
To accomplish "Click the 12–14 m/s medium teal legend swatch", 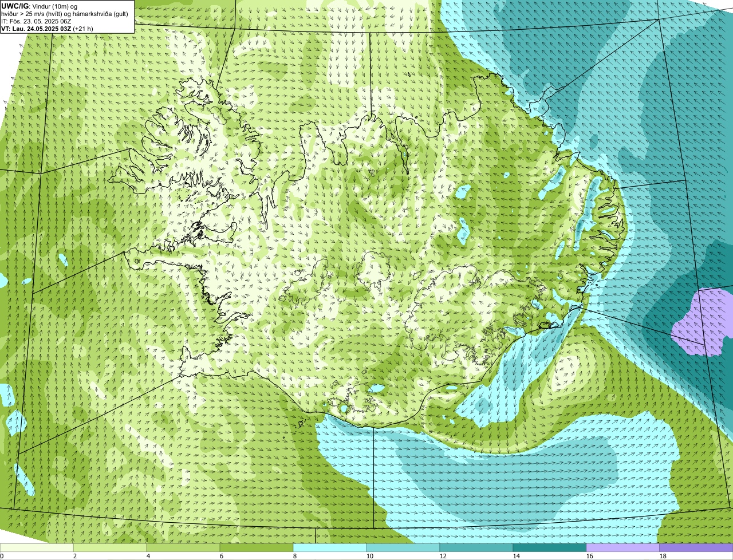I will coord(476,547).
